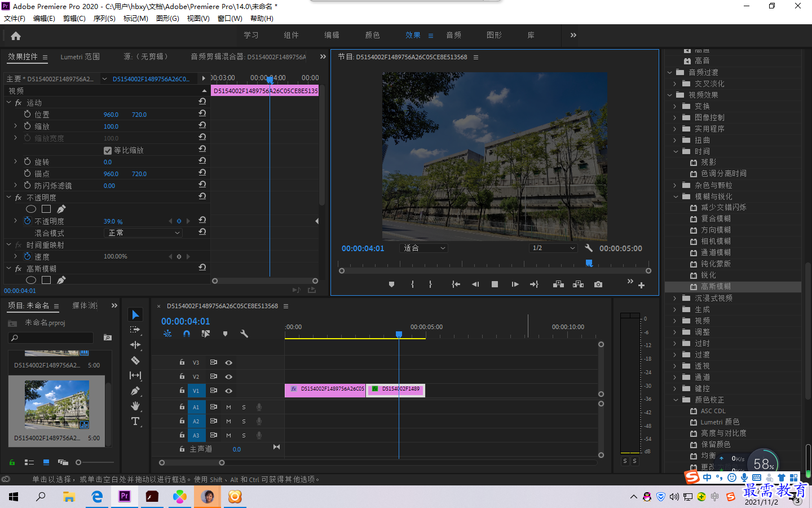The height and width of the screenshot is (508, 812).
Task: Click Add Marker in timeline header
Action: pos(225,334)
